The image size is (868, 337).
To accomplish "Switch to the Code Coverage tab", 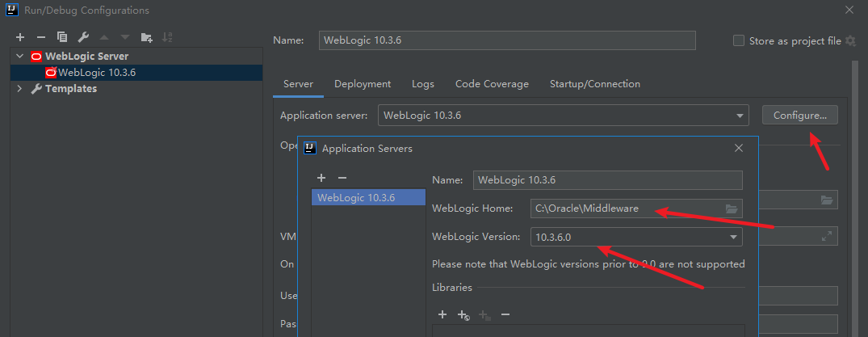I will tap(492, 84).
